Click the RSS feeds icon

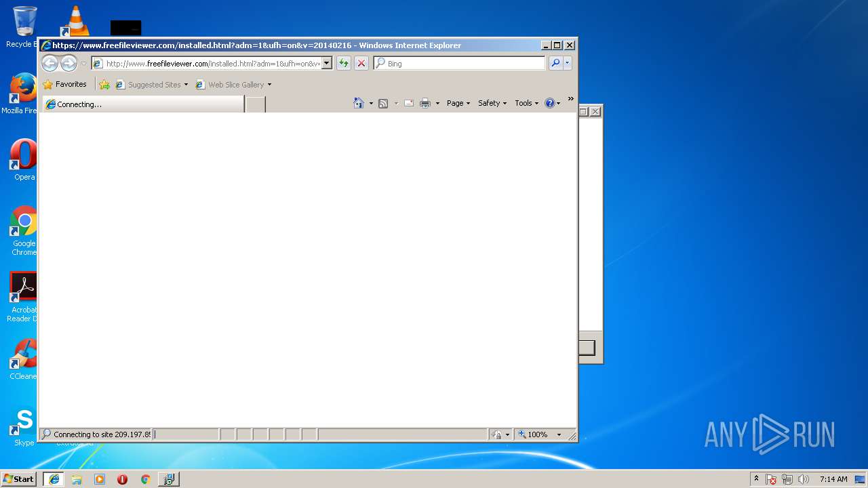click(383, 103)
